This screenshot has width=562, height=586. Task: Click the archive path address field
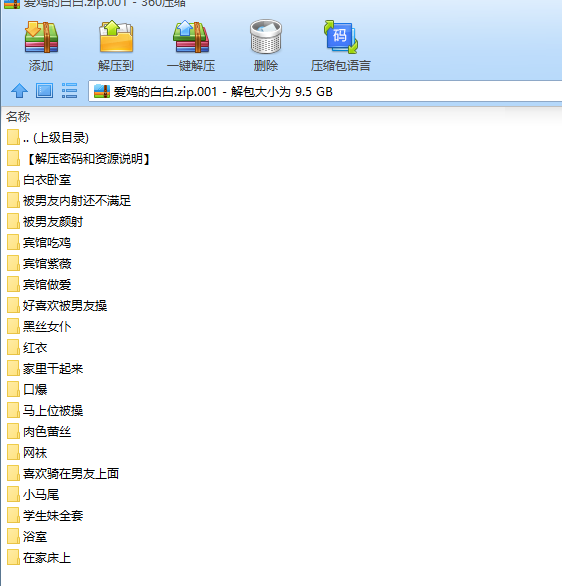[x=325, y=91]
